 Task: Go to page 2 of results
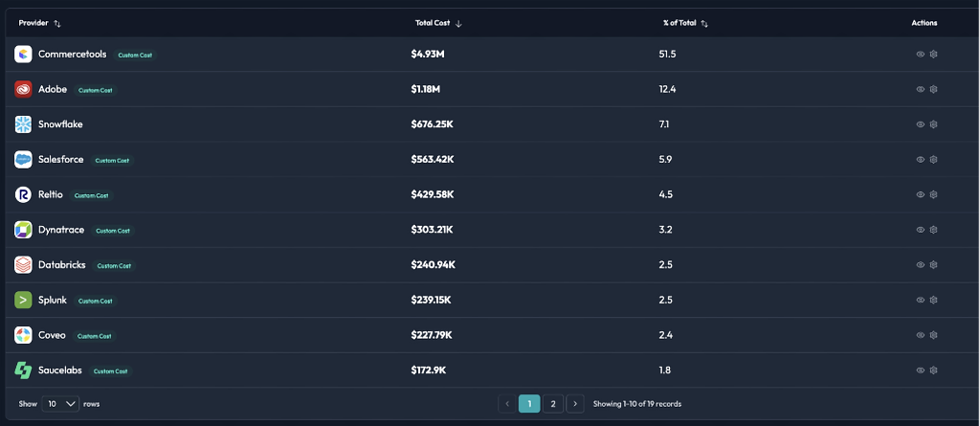pyautogui.click(x=553, y=404)
